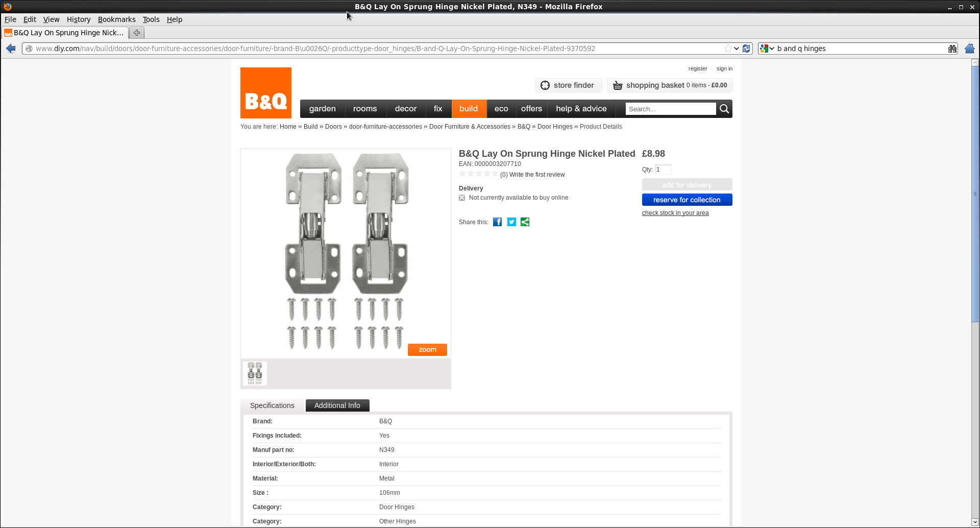Click the orange zoom button on image

tap(427, 350)
